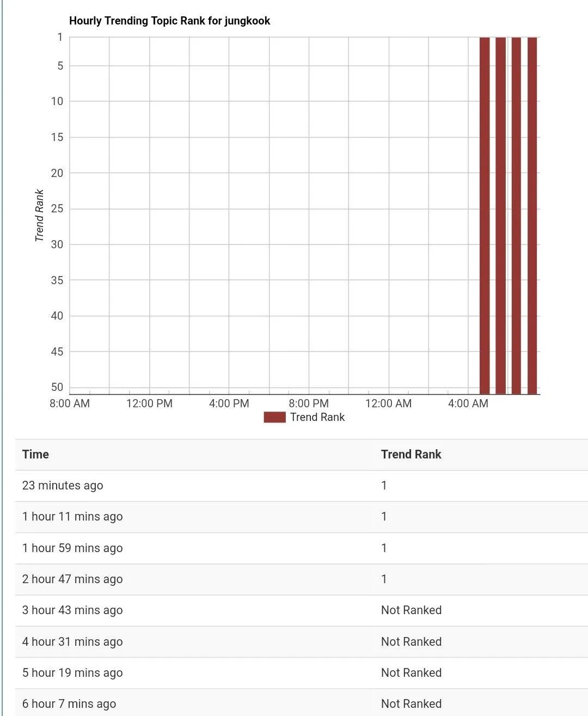Viewport: 588px width, 716px height.
Task: Click the chart title for jungkook
Action: 169,21
